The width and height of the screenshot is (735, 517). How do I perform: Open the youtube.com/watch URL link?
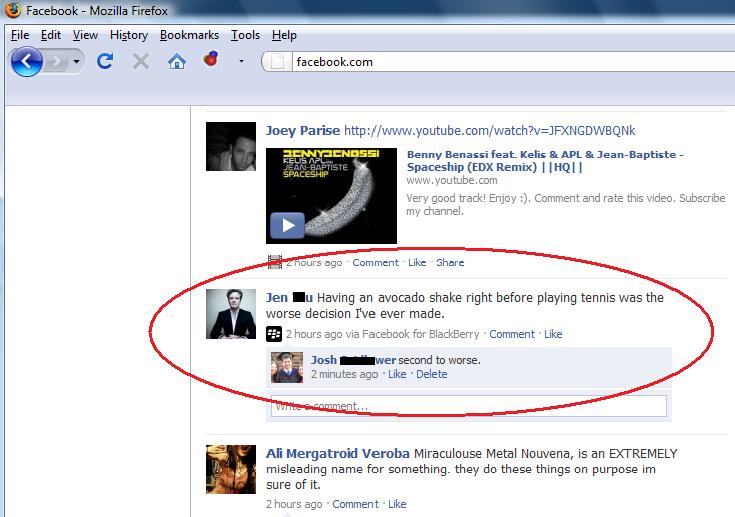pyautogui.click(x=489, y=130)
